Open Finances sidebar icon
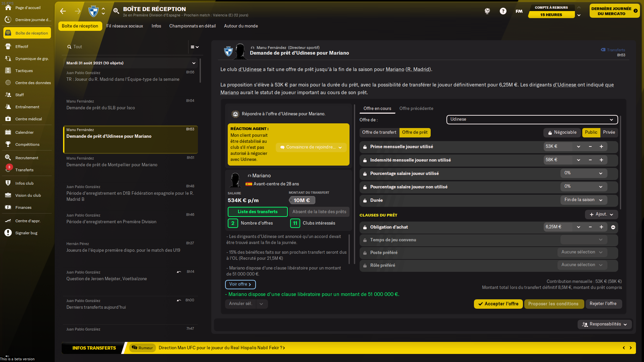644x362 pixels. pos(8,207)
